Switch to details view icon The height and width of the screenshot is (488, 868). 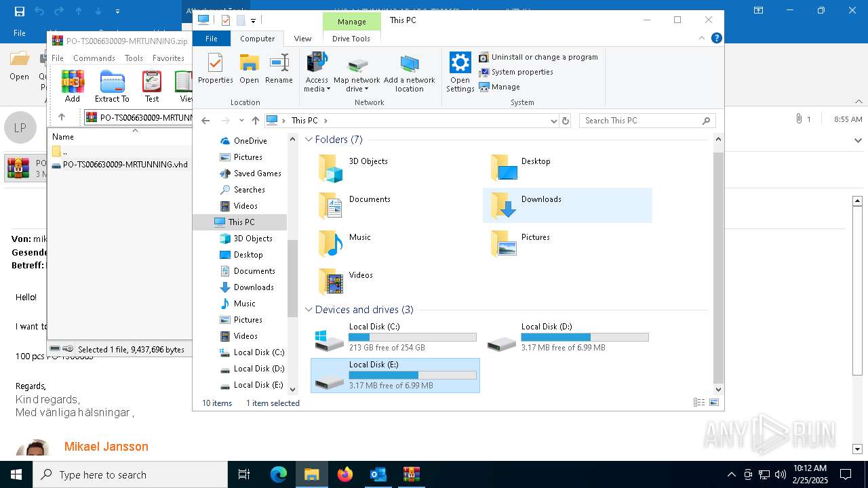pos(698,403)
